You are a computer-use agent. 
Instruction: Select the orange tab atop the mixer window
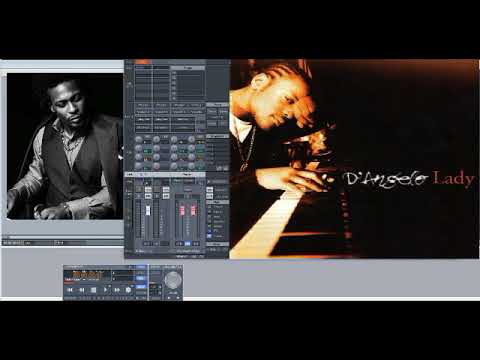(x=143, y=62)
